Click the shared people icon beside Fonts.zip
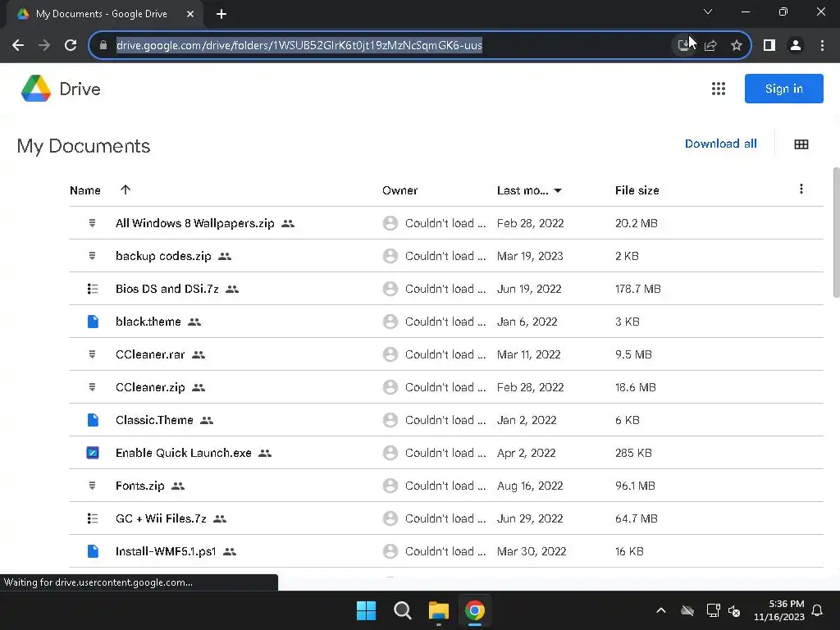This screenshot has height=630, width=840. coord(178,486)
